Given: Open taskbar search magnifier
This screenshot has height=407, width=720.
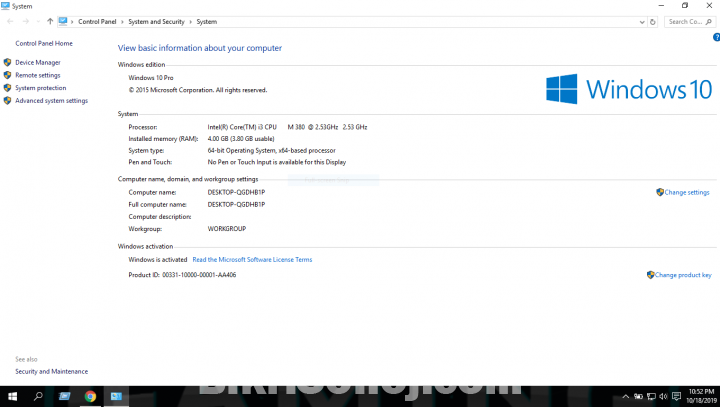Looking at the screenshot, I should click(39, 396).
